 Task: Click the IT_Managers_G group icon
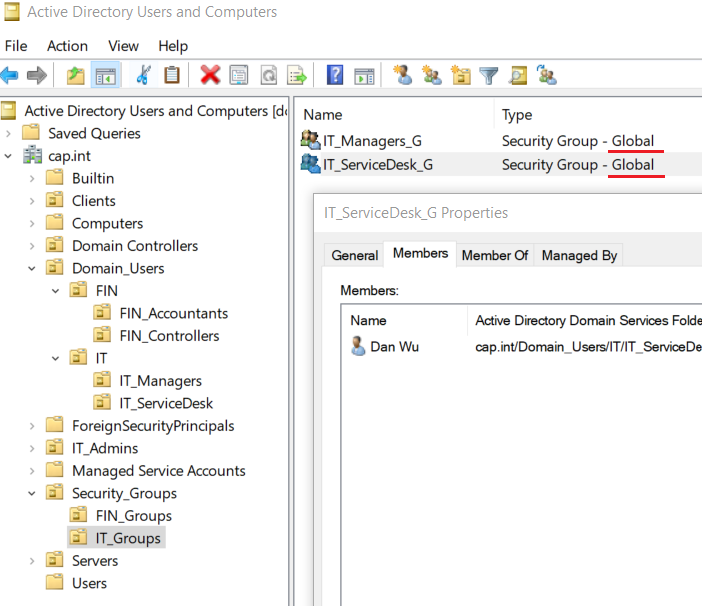tap(310, 140)
